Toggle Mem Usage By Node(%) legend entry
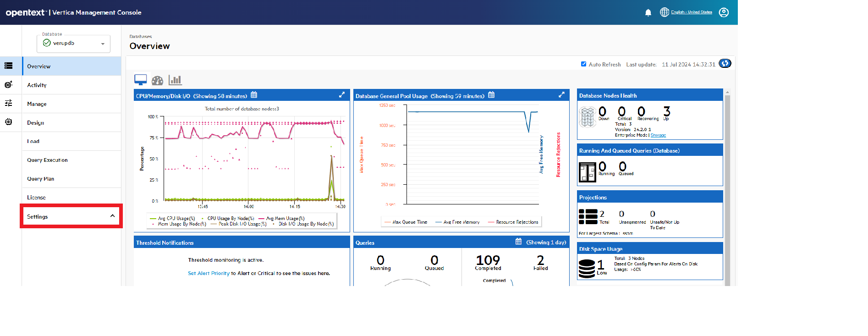The width and height of the screenshot is (868, 336). point(179,224)
